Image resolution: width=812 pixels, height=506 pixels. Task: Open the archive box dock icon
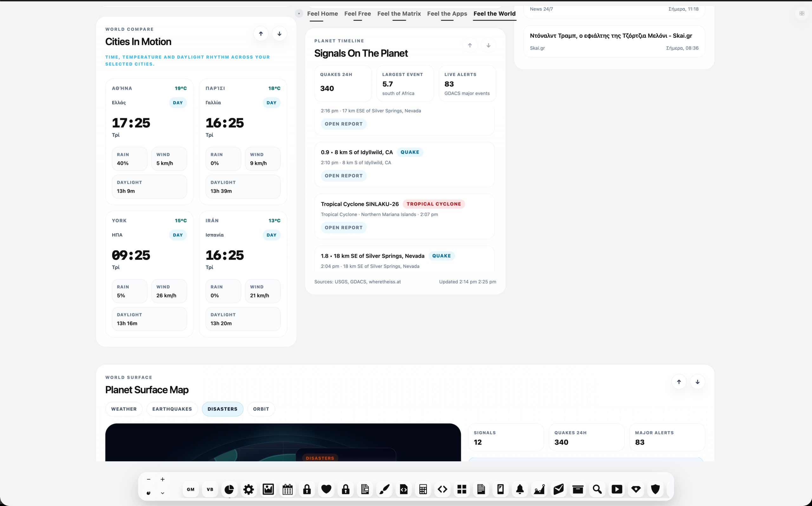(578, 489)
